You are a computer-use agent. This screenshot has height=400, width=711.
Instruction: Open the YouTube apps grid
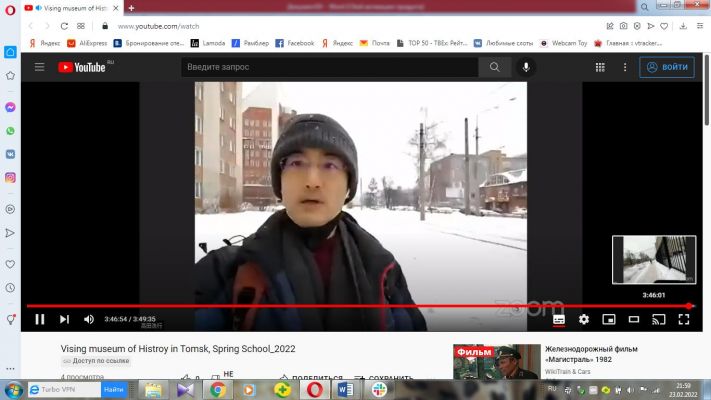600,67
